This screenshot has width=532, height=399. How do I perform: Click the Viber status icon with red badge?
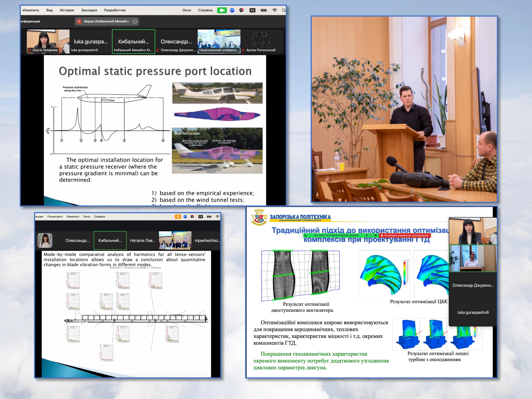242,10
